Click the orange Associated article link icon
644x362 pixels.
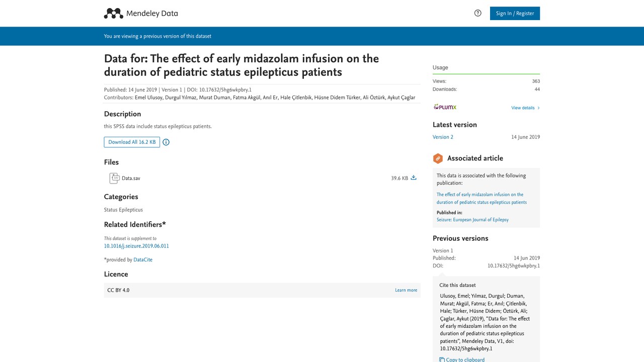tap(438, 158)
